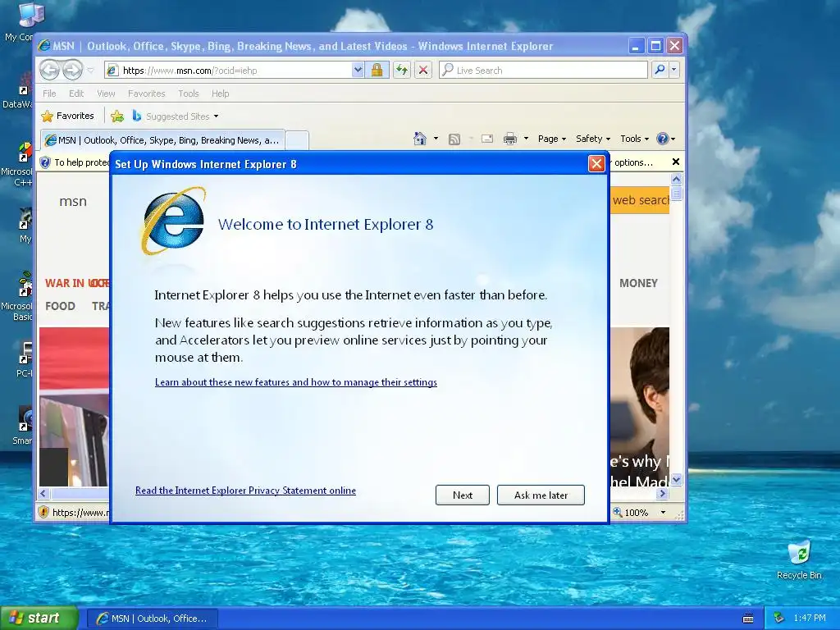Open Suggested Sites dropdown
Image resolution: width=840 pixels, height=630 pixels.
[176, 116]
